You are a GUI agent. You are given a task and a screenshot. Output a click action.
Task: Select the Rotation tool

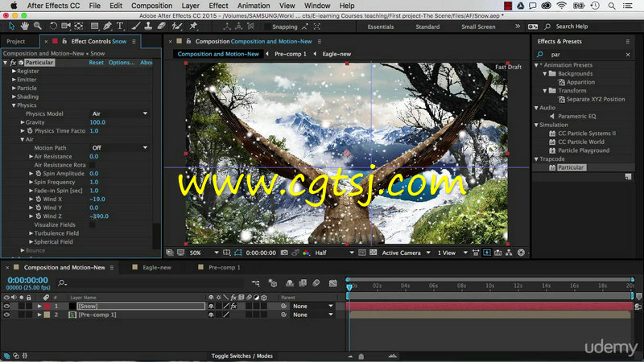pos(53,27)
